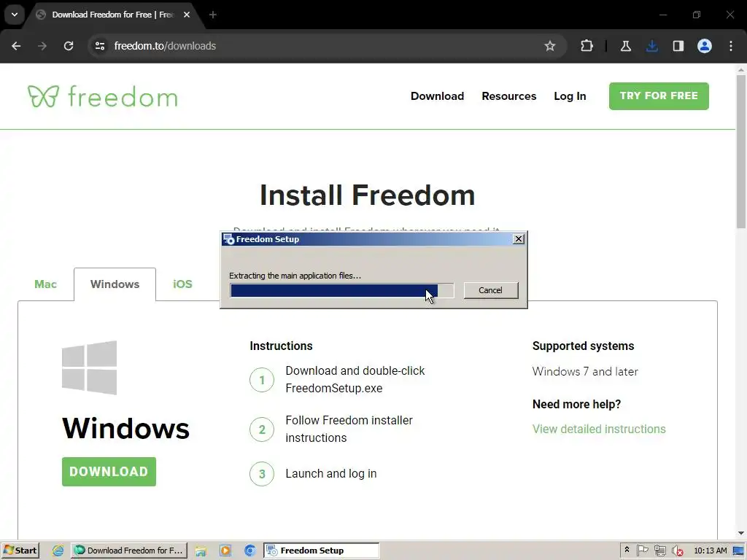
Task: Switch to Freedom Setup taskbar button
Action: pos(322,551)
